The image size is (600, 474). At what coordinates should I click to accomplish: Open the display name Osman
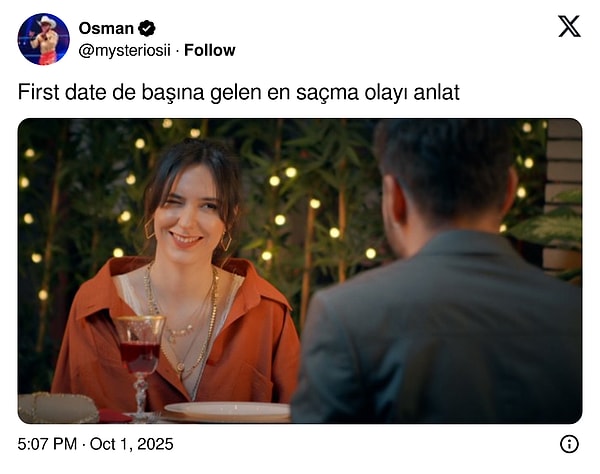tap(106, 29)
